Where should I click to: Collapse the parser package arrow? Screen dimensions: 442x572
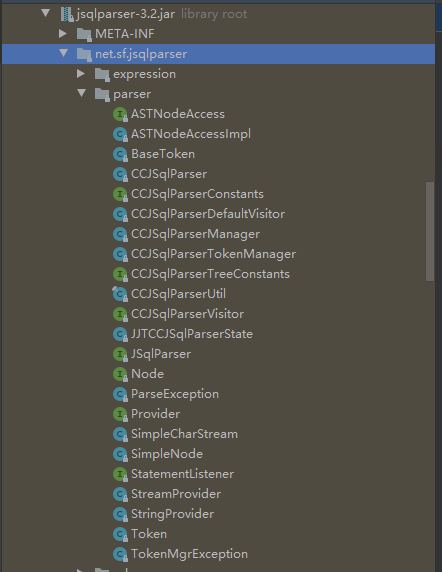(x=82, y=93)
